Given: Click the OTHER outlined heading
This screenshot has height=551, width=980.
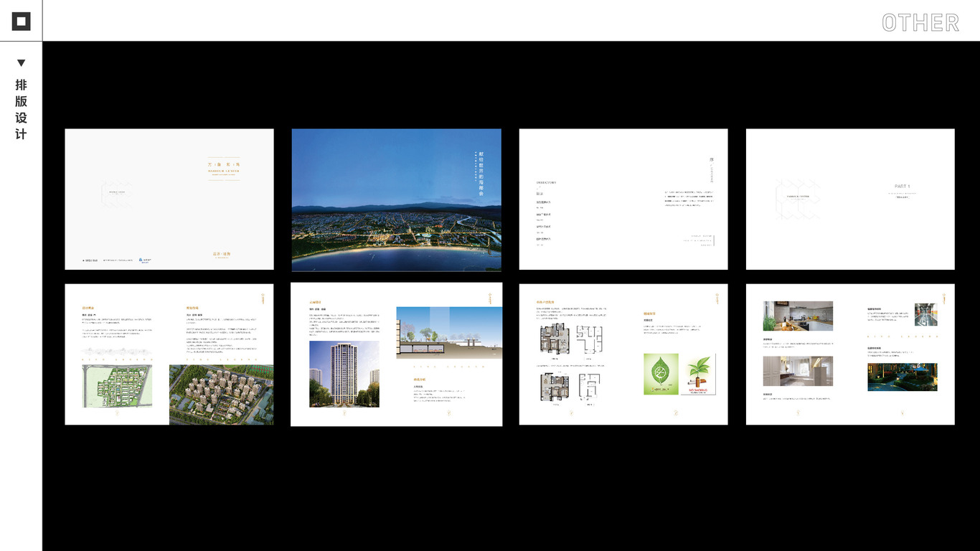Looking at the screenshot, I should tap(920, 22).
